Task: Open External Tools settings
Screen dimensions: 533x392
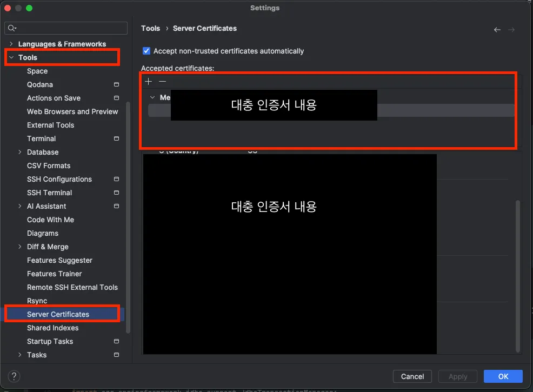Action: [51, 125]
